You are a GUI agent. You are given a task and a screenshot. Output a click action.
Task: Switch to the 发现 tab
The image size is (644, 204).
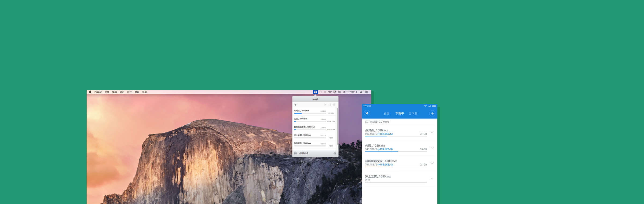[386, 114]
